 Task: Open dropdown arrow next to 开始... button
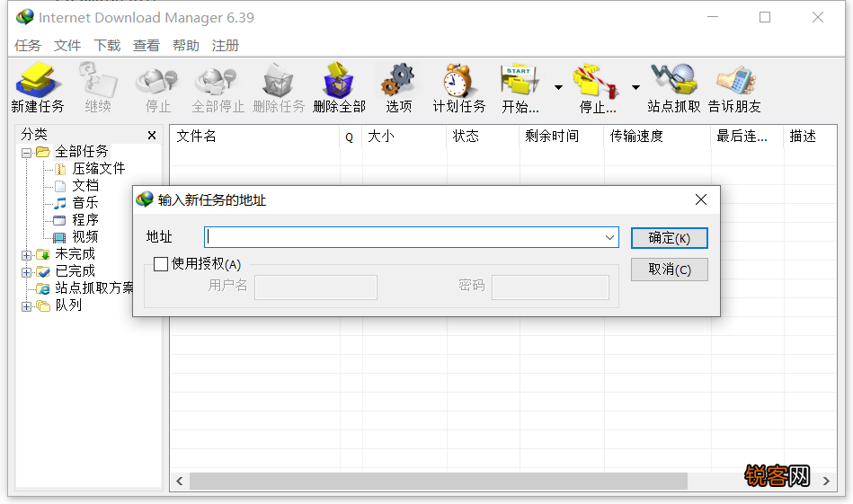pyautogui.click(x=558, y=87)
